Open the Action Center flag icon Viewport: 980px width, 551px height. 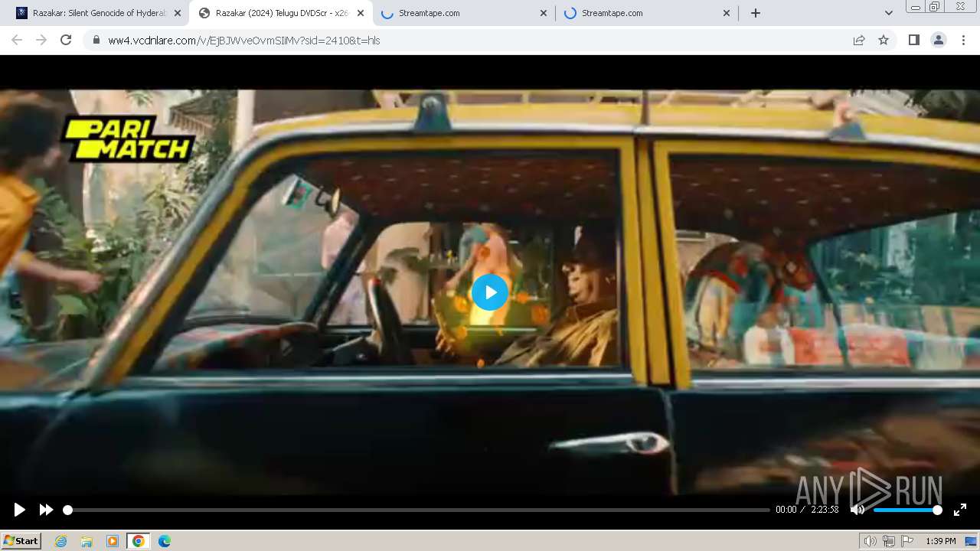click(x=907, y=541)
